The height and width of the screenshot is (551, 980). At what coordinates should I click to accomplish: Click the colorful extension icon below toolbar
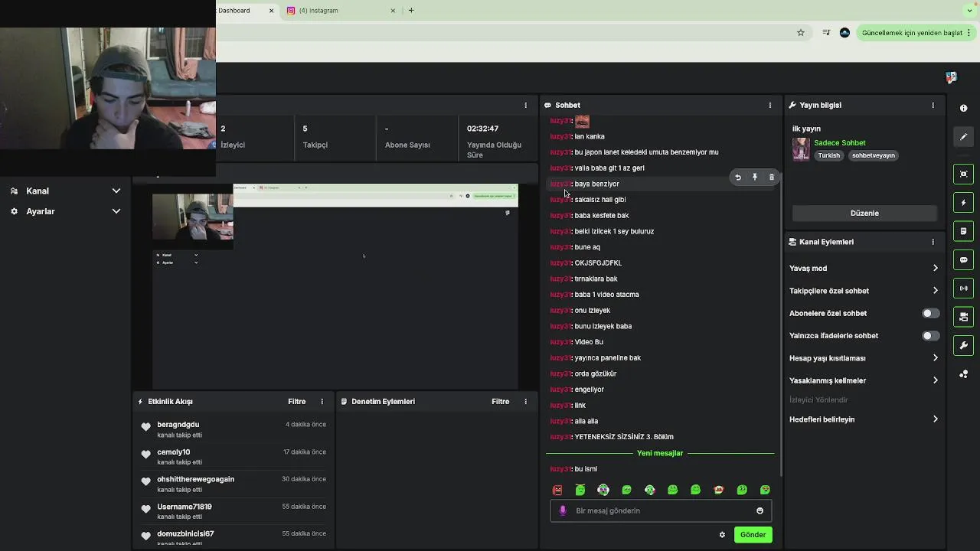pyautogui.click(x=951, y=77)
